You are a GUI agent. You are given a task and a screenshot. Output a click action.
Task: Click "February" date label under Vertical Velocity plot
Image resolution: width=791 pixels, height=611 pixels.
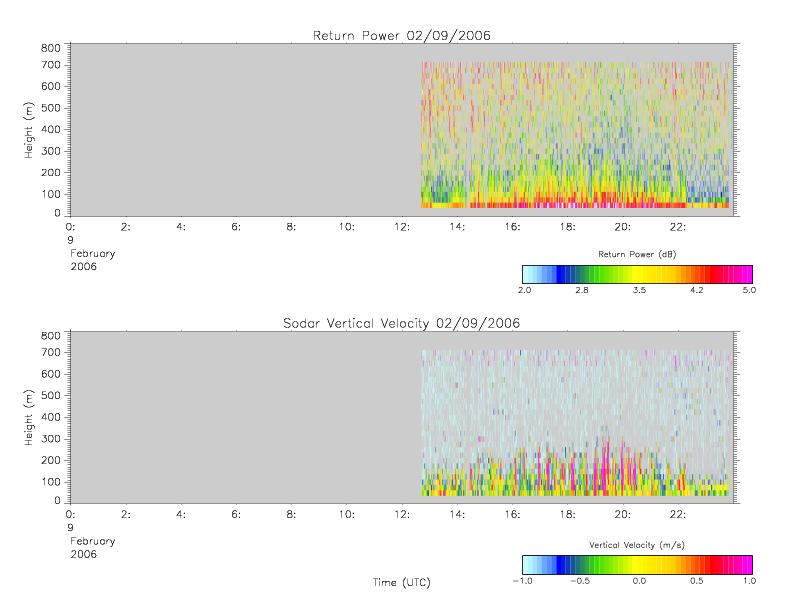point(93,541)
